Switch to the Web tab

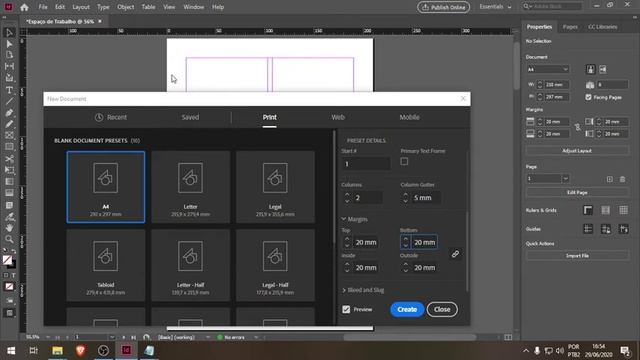coord(338,118)
